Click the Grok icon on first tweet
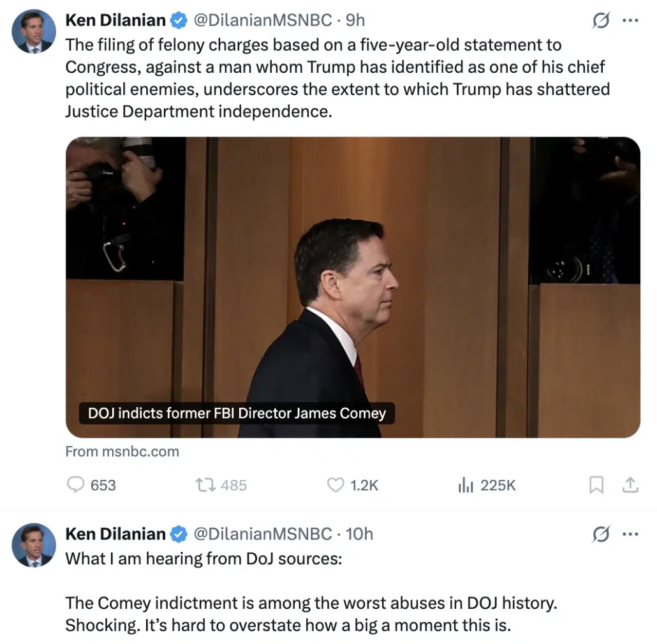 coord(600,20)
